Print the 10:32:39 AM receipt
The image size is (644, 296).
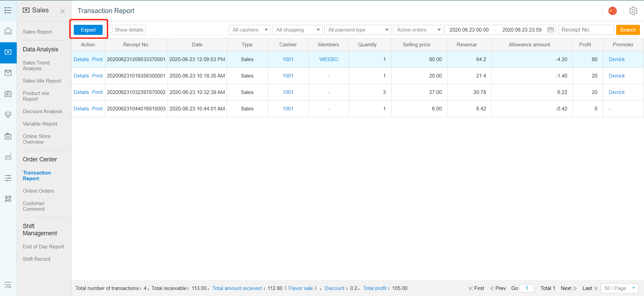97,92
